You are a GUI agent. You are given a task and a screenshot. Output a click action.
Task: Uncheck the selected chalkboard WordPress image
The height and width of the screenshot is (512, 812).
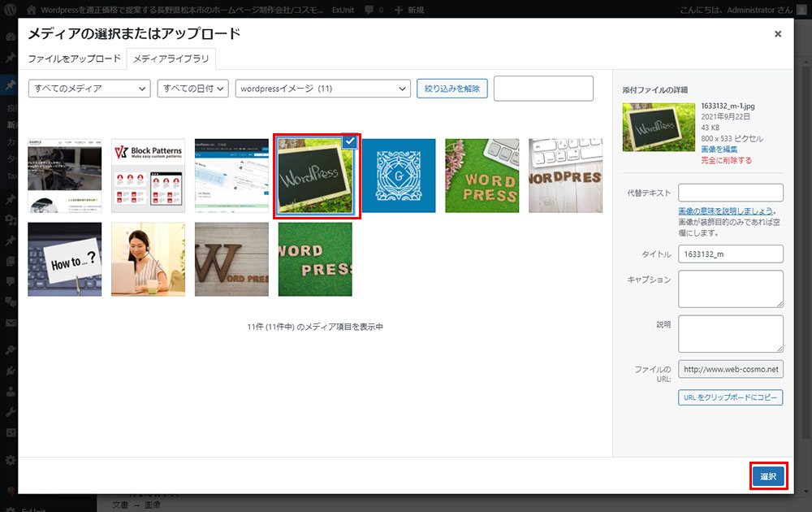coord(349,141)
